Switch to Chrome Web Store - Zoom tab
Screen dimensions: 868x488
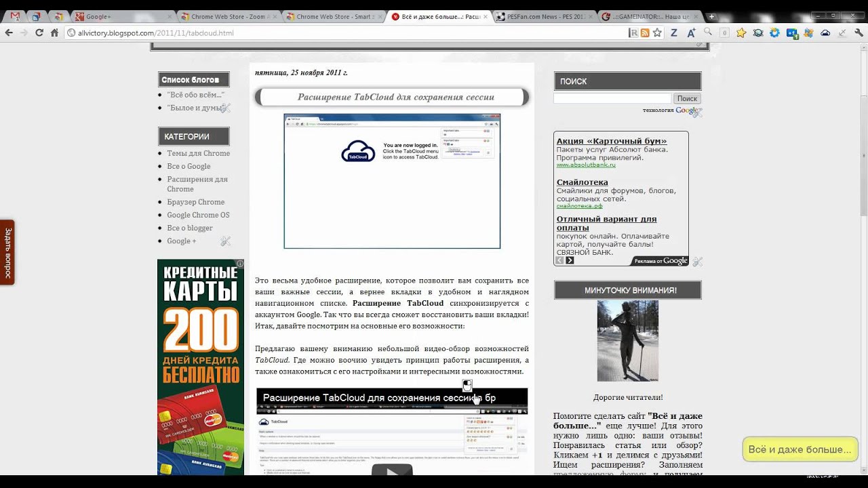coord(229,16)
